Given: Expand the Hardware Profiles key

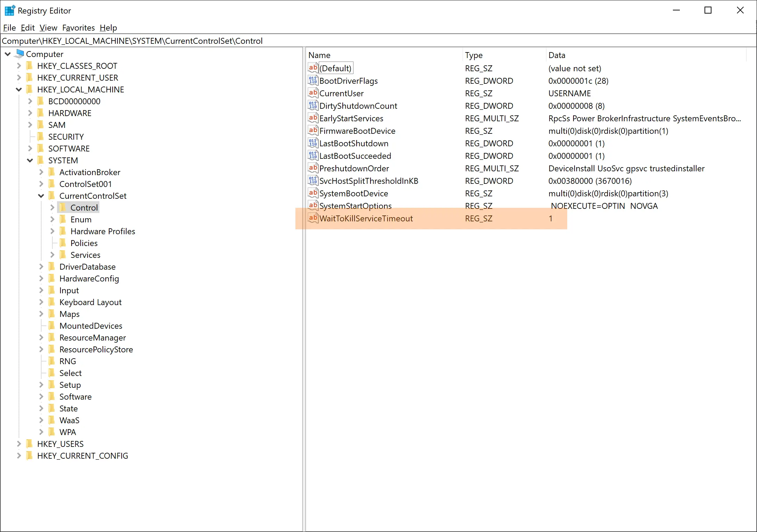Looking at the screenshot, I should coord(52,231).
